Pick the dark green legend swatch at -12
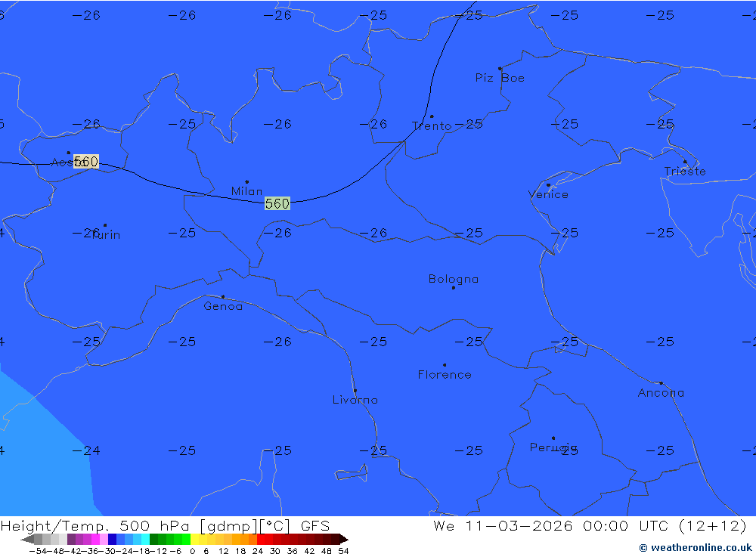 153,539
